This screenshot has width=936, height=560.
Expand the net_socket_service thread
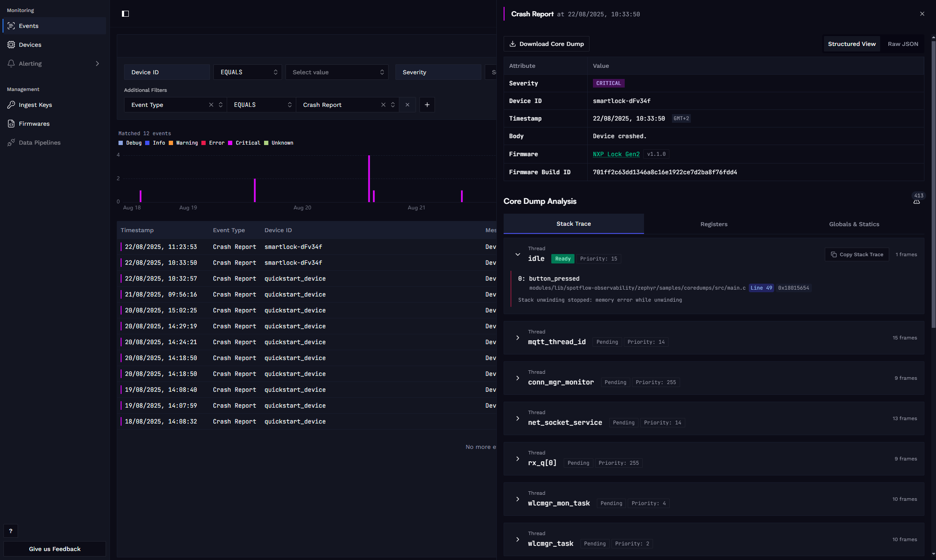click(x=518, y=418)
